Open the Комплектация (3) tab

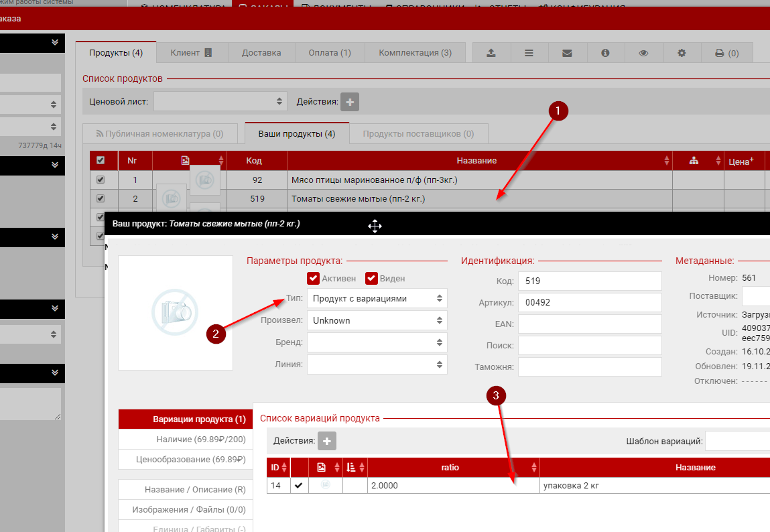click(x=415, y=52)
